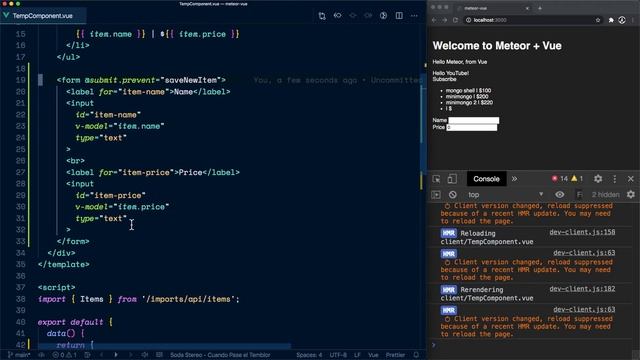Click the Prettier status bar item
The height and width of the screenshot is (360, 640).
point(395,355)
